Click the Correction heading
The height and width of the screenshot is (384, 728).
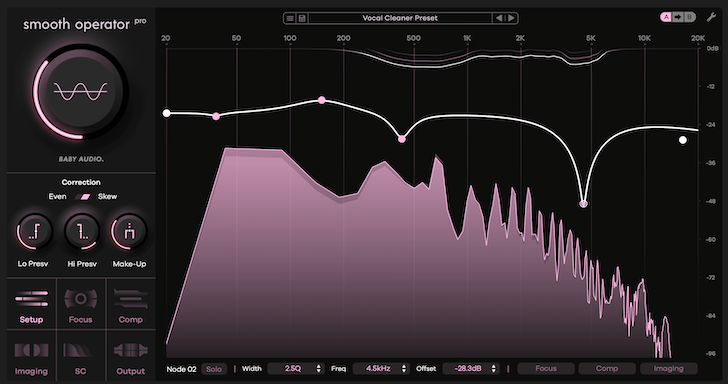(81, 182)
